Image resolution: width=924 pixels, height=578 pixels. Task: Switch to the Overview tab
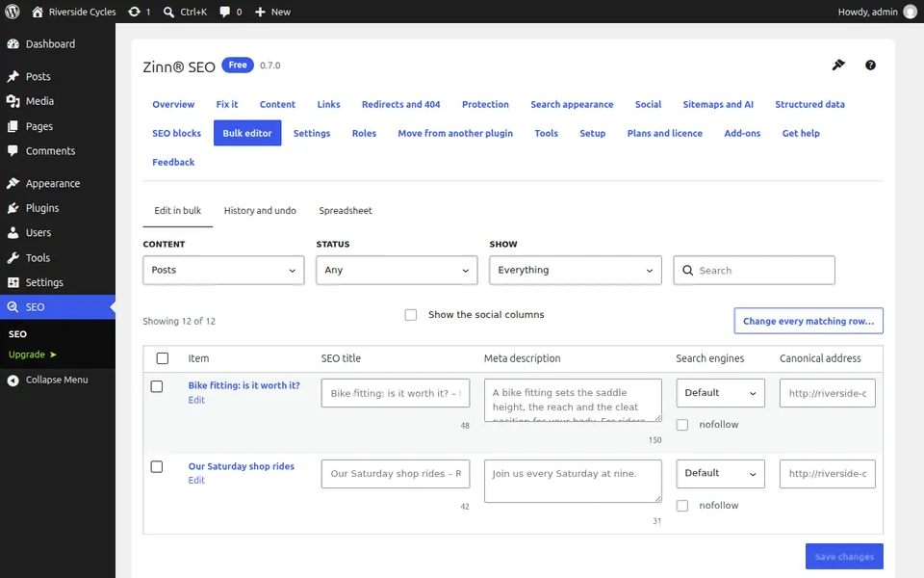pos(173,104)
